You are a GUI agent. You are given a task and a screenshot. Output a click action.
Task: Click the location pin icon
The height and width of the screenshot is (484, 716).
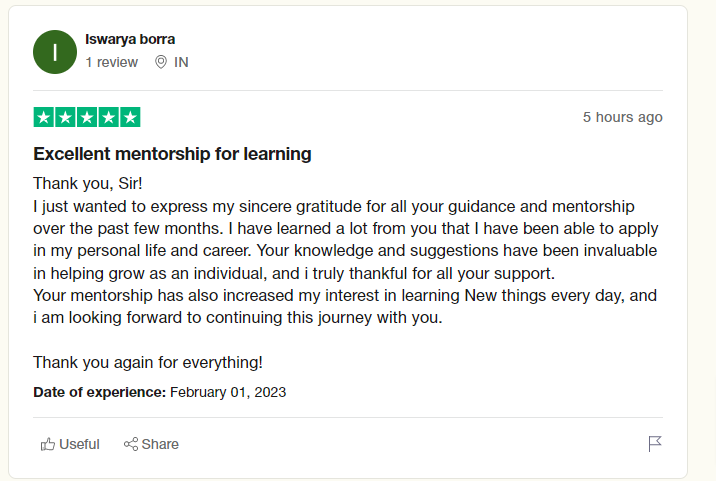tap(161, 62)
